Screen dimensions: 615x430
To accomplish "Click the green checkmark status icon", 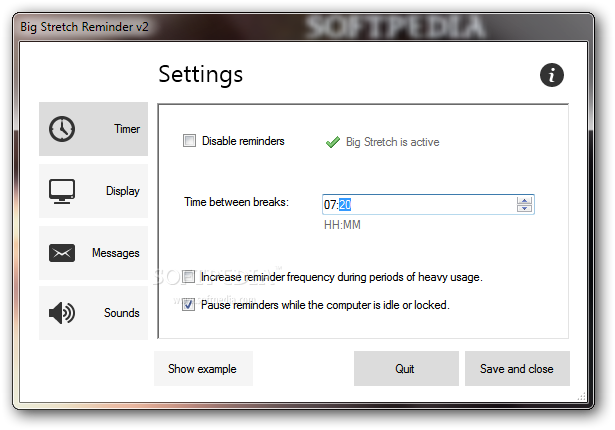I will 333,142.
